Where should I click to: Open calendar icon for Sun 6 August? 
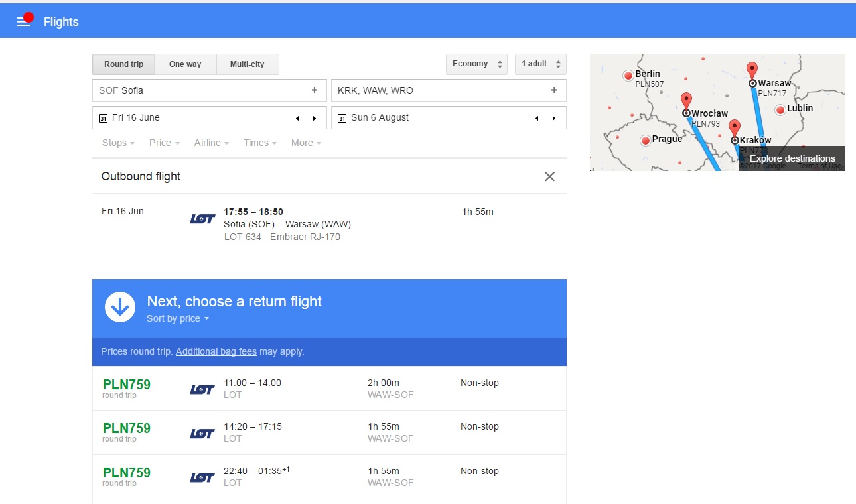coord(342,118)
